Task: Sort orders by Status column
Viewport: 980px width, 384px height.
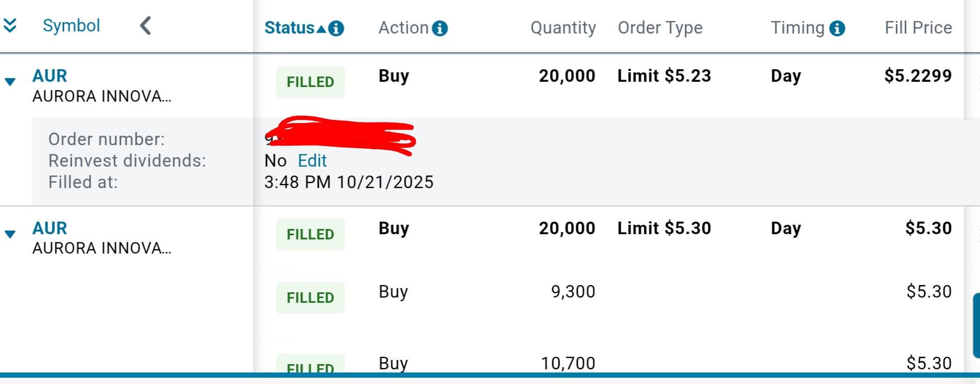Action: point(289,28)
